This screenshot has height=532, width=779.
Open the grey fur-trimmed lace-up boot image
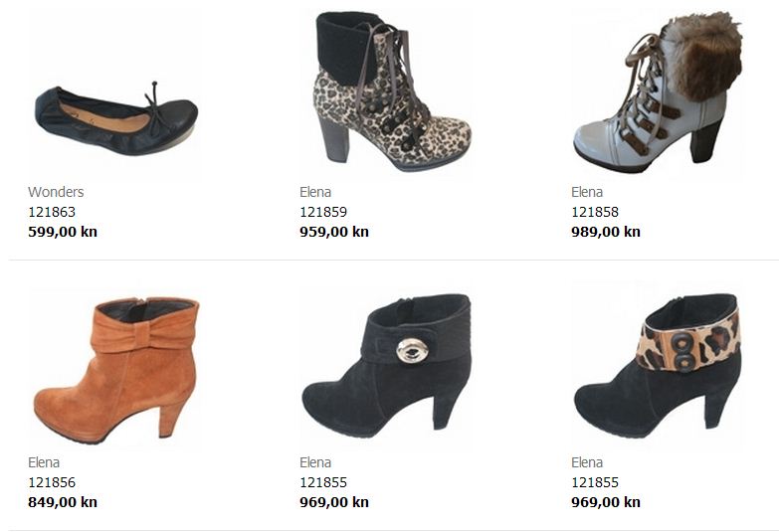pos(658,91)
